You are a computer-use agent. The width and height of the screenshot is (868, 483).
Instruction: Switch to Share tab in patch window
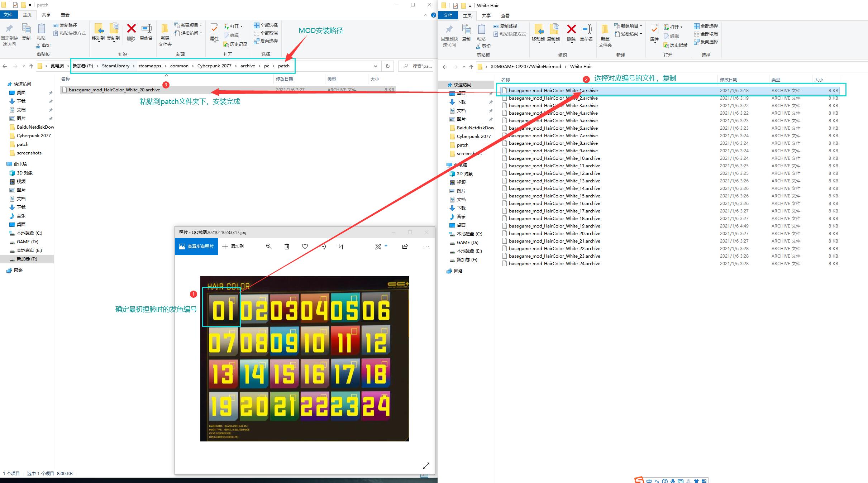pyautogui.click(x=46, y=15)
